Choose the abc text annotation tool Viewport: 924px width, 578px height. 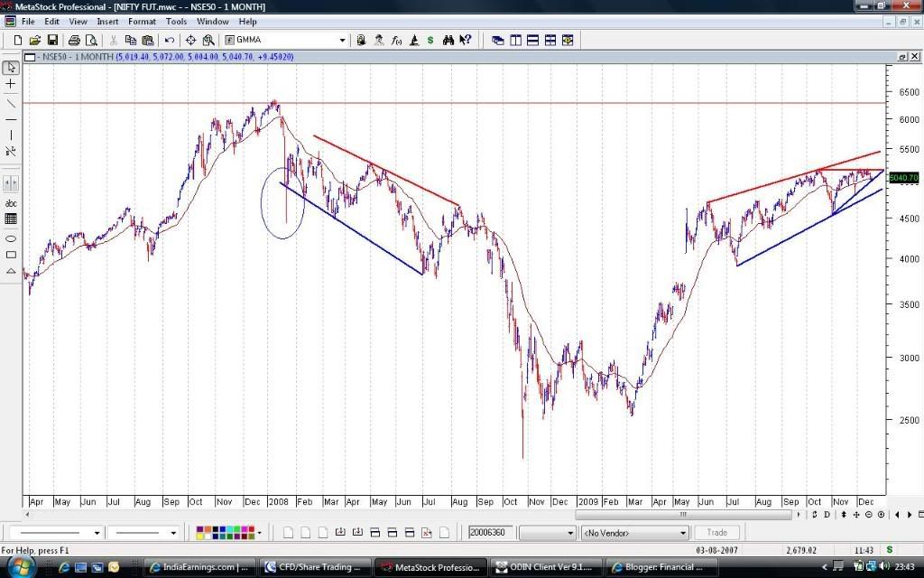pos(11,203)
